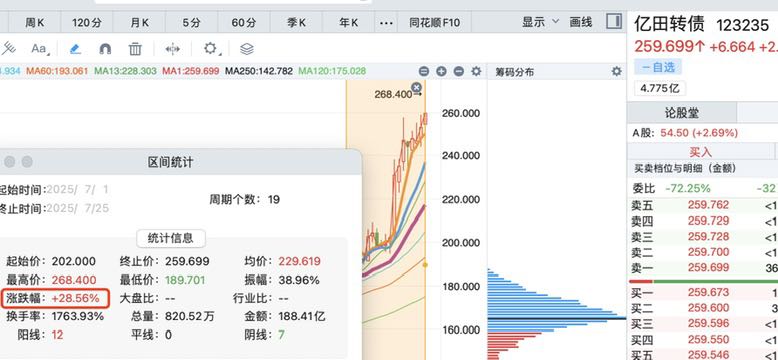Click the 金额 188.41亿 value
This screenshot has height=360, width=778.
coord(302,316)
